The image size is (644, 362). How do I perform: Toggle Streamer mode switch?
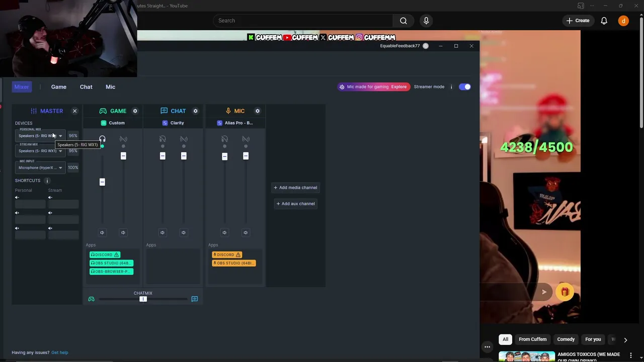[465, 87]
